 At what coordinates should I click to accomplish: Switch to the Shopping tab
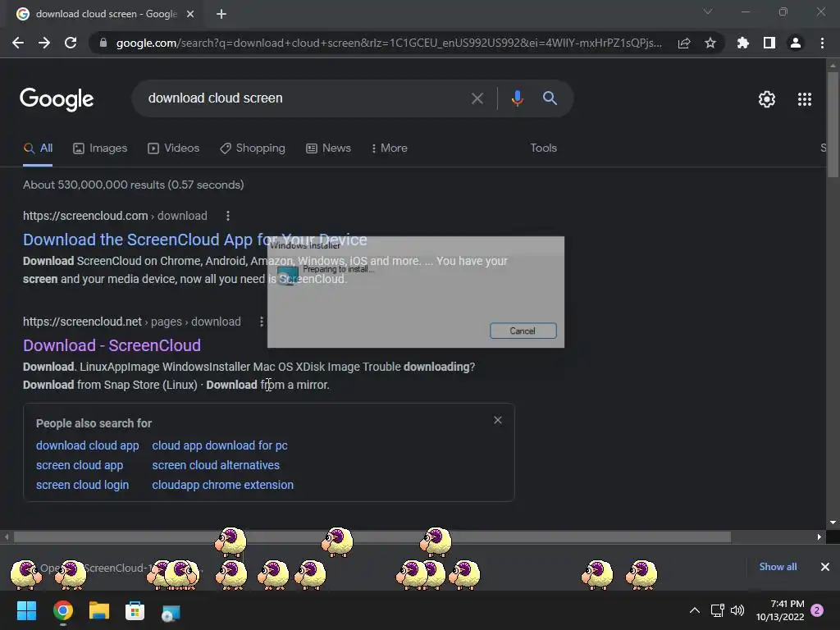point(253,148)
